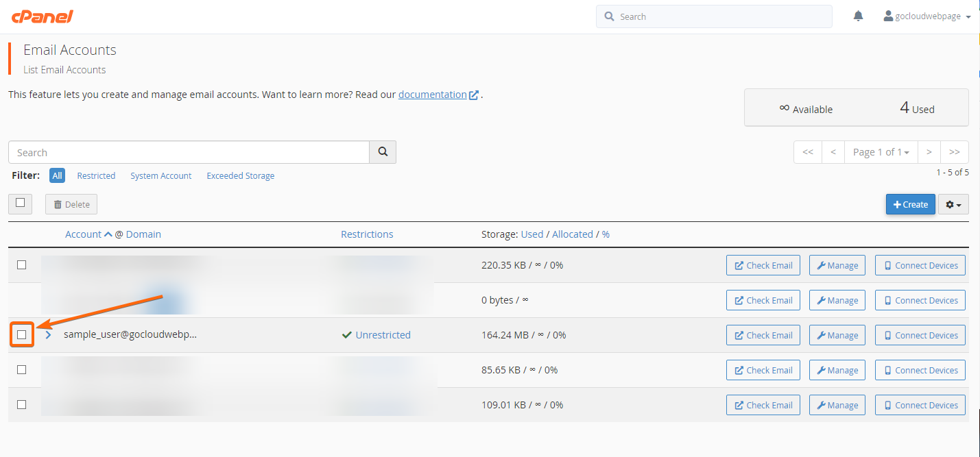
Task: Select the checkbox for the 220.35 KB account
Action: pyautogui.click(x=21, y=264)
